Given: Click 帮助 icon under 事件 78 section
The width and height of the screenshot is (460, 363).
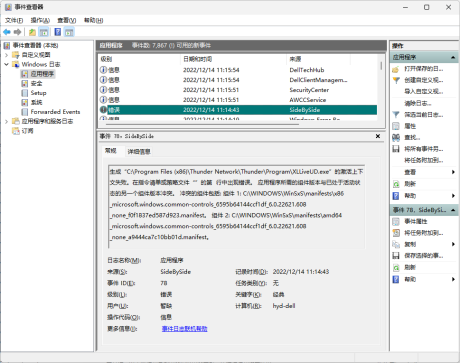Looking at the screenshot, I should point(396,279).
